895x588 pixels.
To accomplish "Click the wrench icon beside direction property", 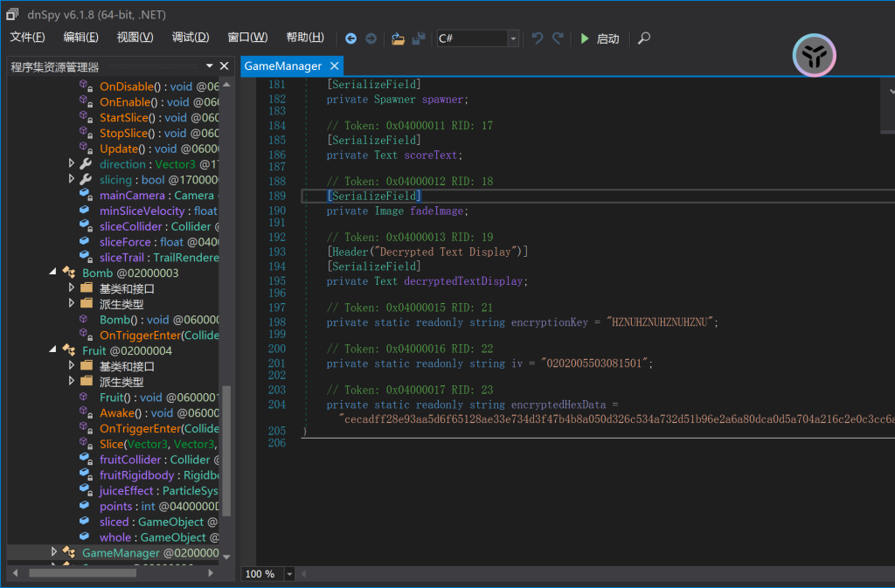I will 86,164.
